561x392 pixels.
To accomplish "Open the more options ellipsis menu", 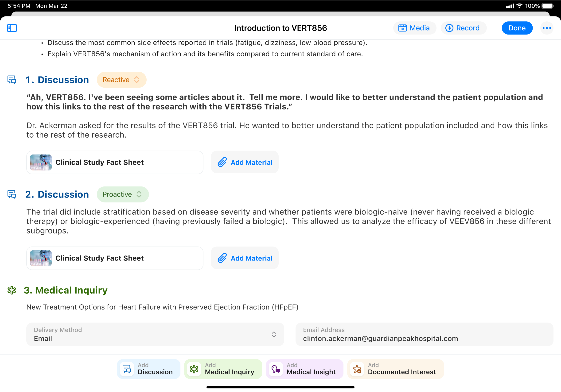I will (547, 28).
